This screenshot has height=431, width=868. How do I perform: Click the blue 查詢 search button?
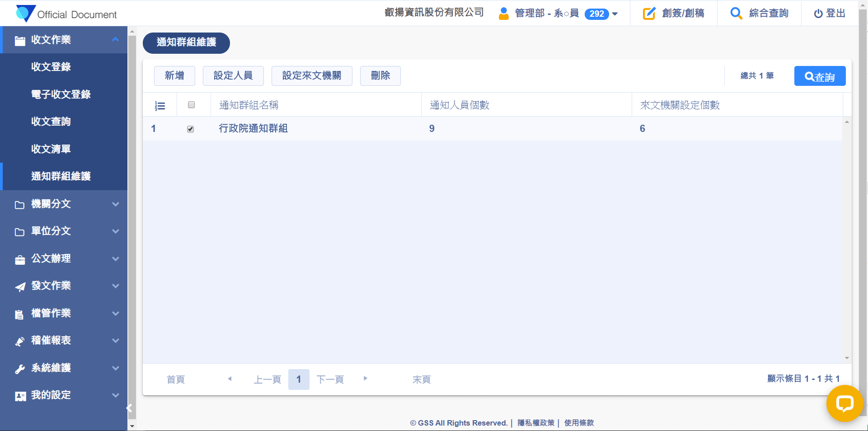[820, 76]
